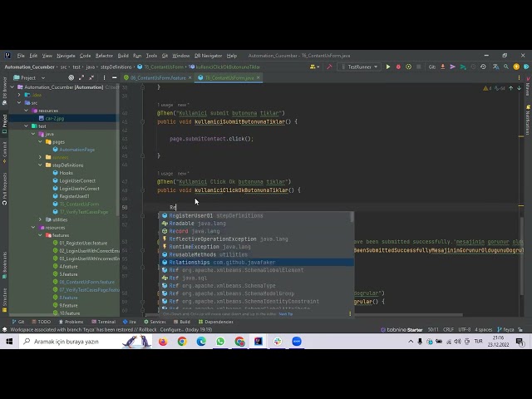Open the Bookmarks tool window

[x=4, y=264]
